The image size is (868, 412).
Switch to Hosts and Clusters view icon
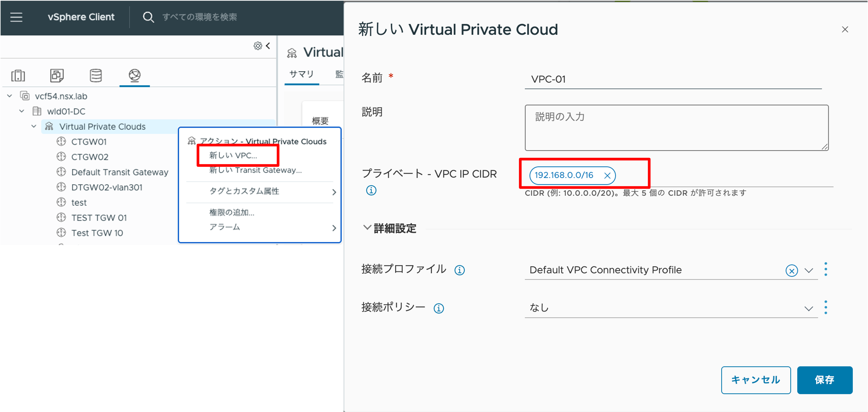click(x=18, y=75)
